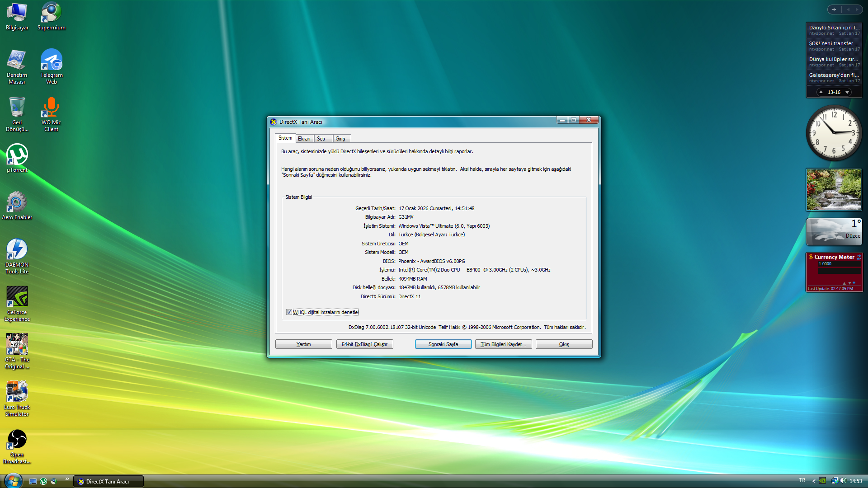Select the WO Mic Client shortcut
The image size is (868, 488).
pyautogui.click(x=51, y=114)
